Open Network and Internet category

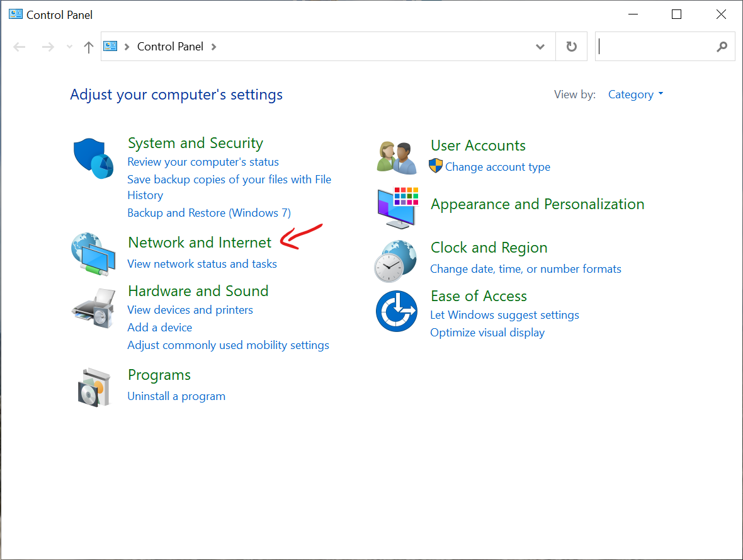200,243
